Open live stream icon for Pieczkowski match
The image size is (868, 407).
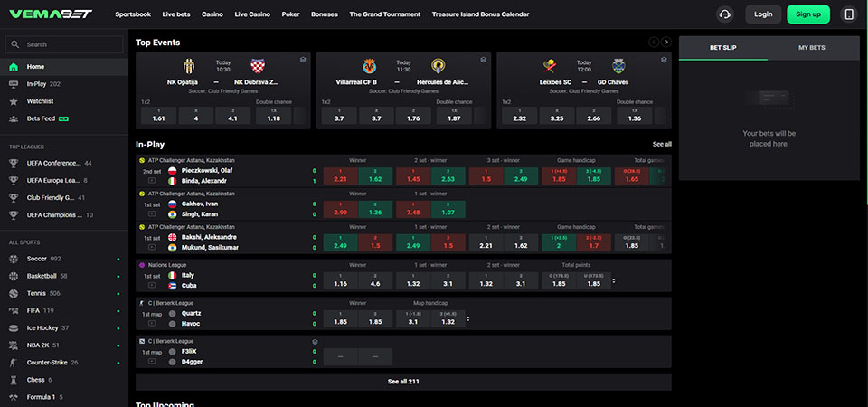[152, 181]
